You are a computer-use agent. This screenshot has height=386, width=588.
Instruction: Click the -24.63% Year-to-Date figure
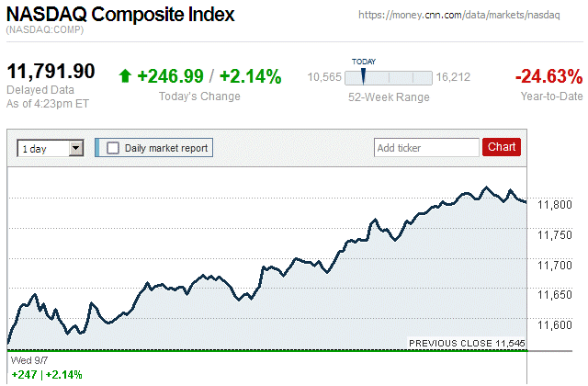pyautogui.click(x=549, y=76)
